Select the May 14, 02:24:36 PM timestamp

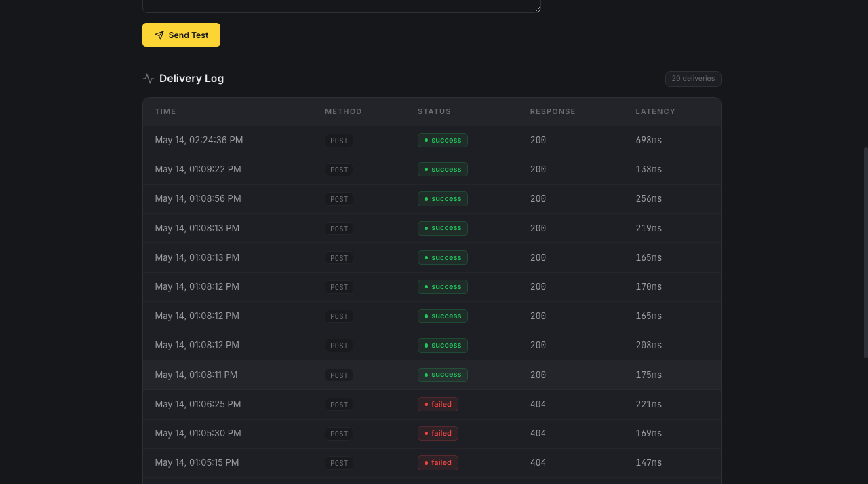point(199,140)
